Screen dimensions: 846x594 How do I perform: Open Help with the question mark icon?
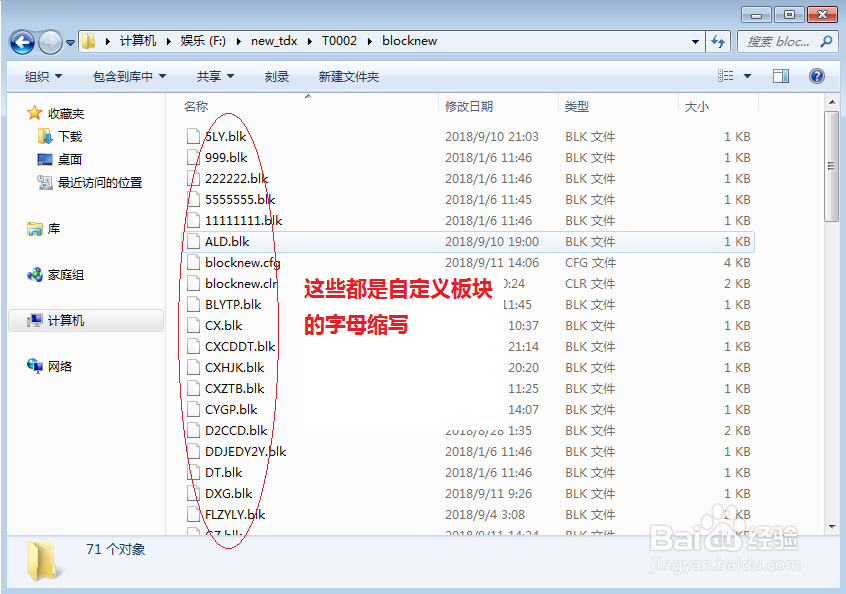(x=818, y=75)
